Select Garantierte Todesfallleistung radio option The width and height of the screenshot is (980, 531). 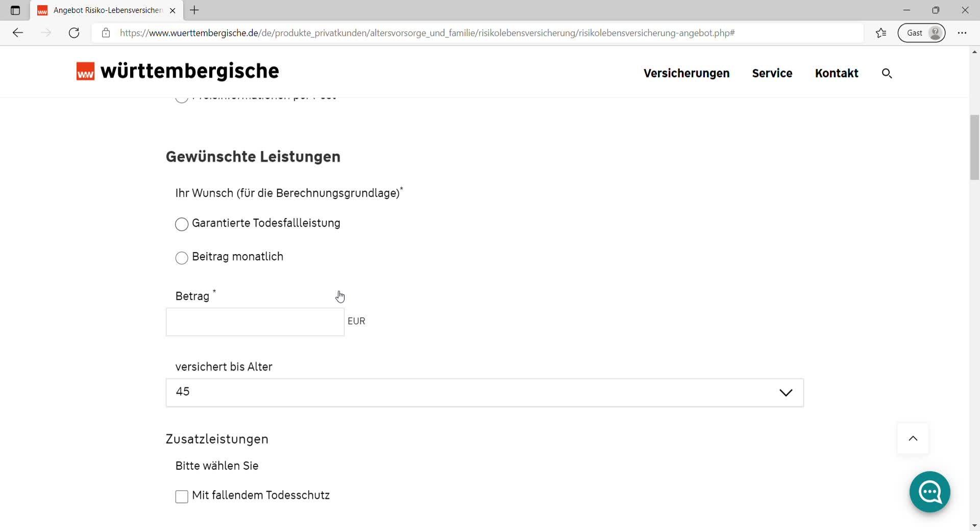coord(182,224)
